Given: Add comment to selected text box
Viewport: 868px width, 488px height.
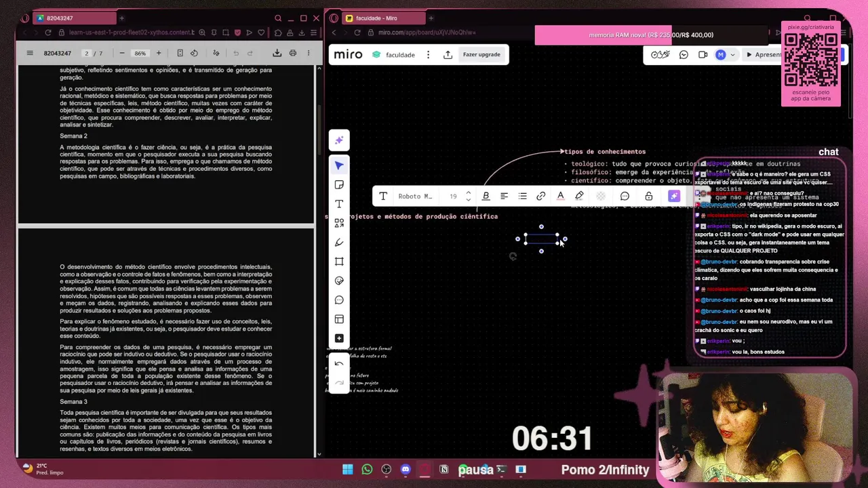Looking at the screenshot, I should 625,196.
